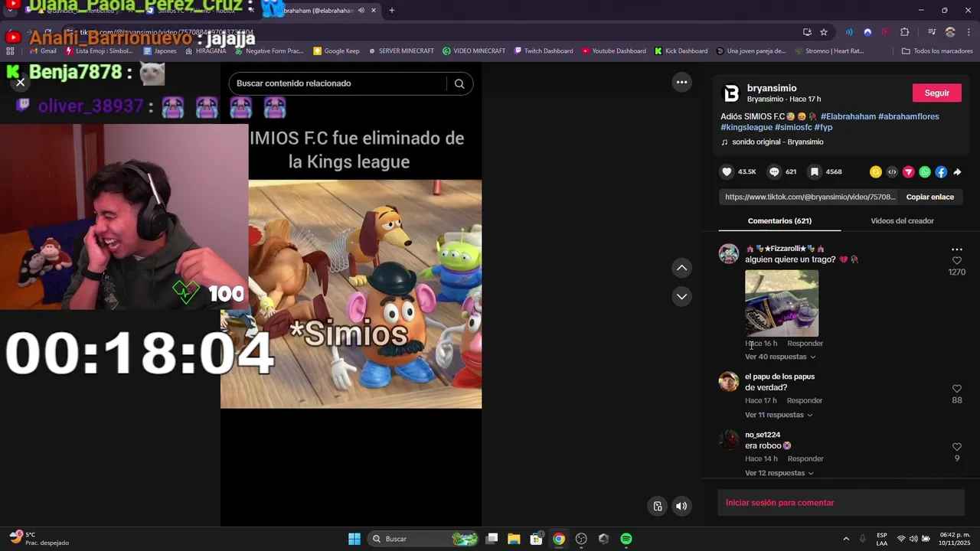980x551 pixels.
Task: Click the taskbar 'Buscar' search box
Action: (424, 539)
